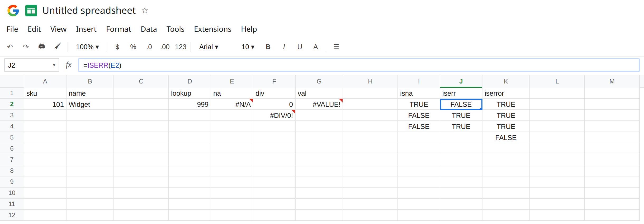Open the 100% zoom dropdown
The height and width of the screenshot is (224, 644).
click(x=87, y=47)
